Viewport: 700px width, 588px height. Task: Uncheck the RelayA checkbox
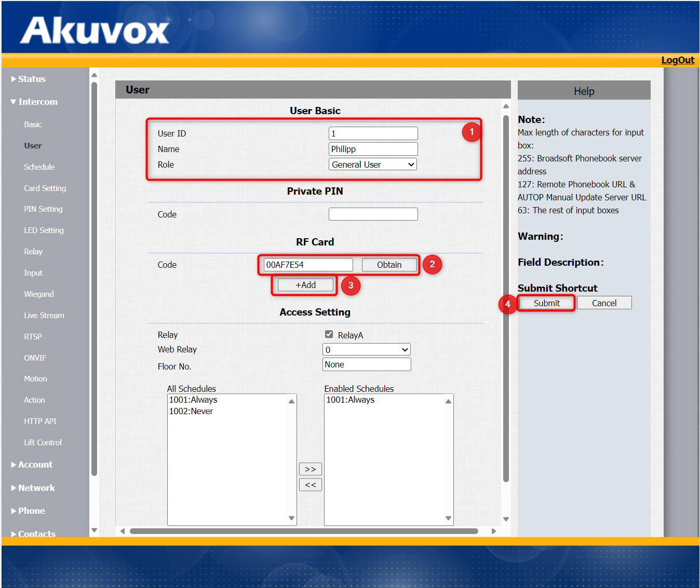point(329,334)
